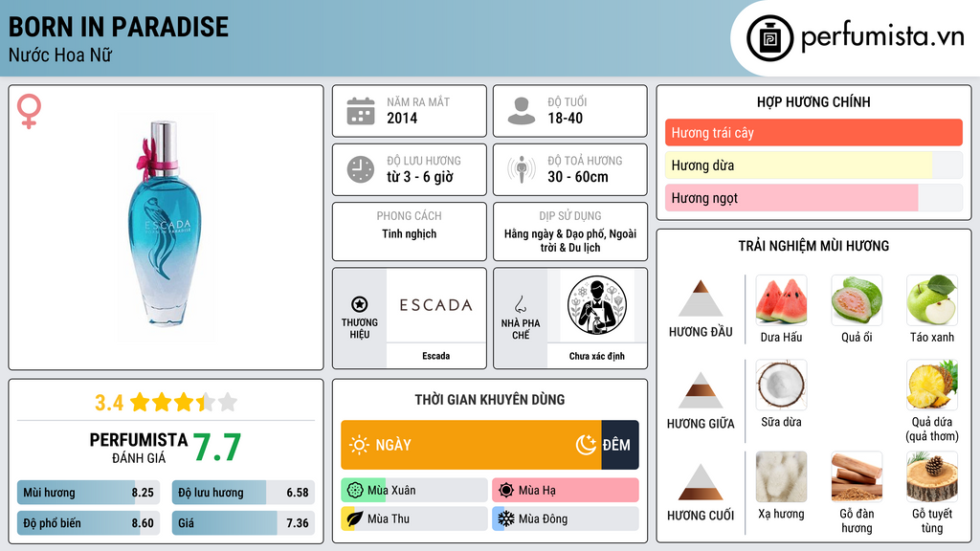Click the Giá 7.36 score bar
Image resolution: width=980 pixels, height=551 pixels.
[x=243, y=523]
